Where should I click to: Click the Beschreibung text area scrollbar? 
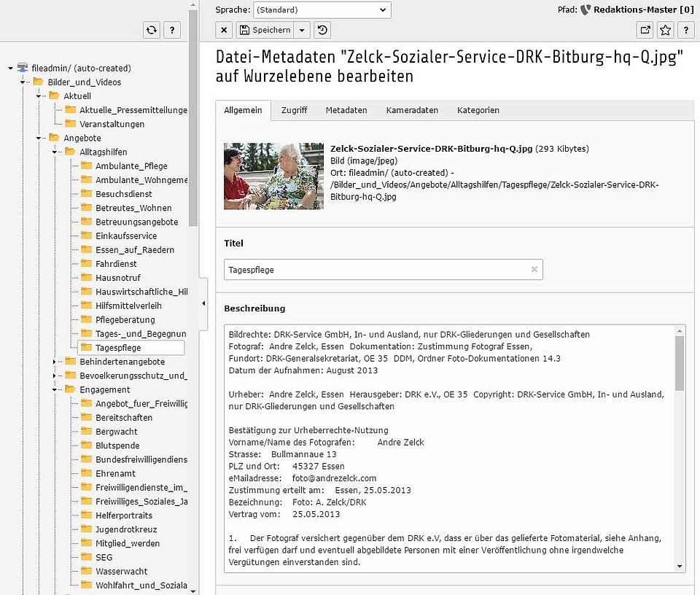(680, 365)
